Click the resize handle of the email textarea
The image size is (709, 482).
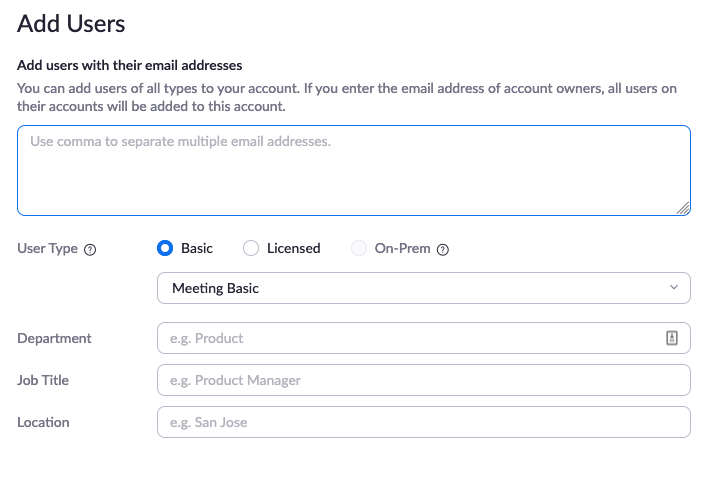(x=683, y=208)
